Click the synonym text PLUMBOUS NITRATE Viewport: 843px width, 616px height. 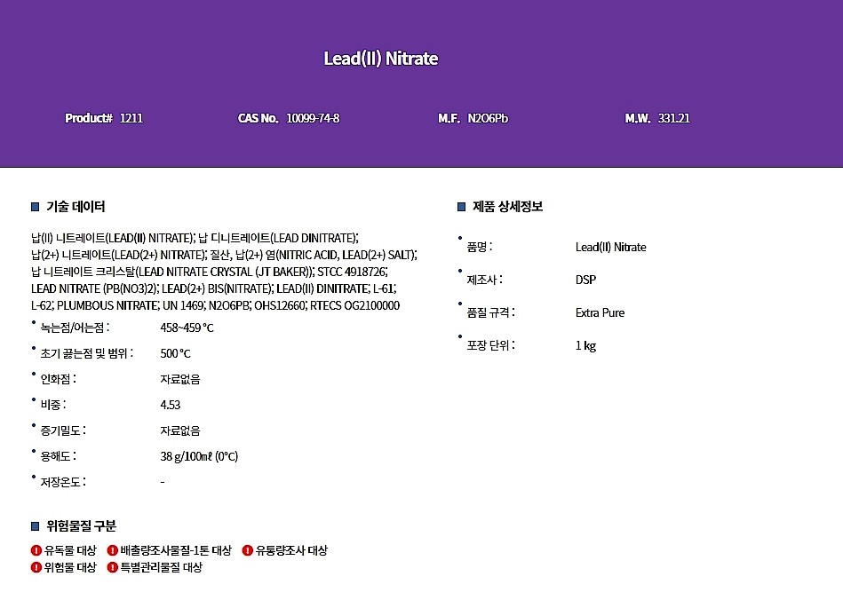[107, 305]
